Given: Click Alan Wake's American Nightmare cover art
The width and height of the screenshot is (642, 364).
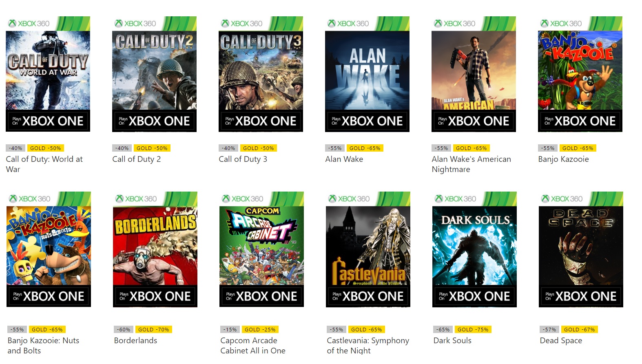Looking at the screenshot, I should point(474,74).
